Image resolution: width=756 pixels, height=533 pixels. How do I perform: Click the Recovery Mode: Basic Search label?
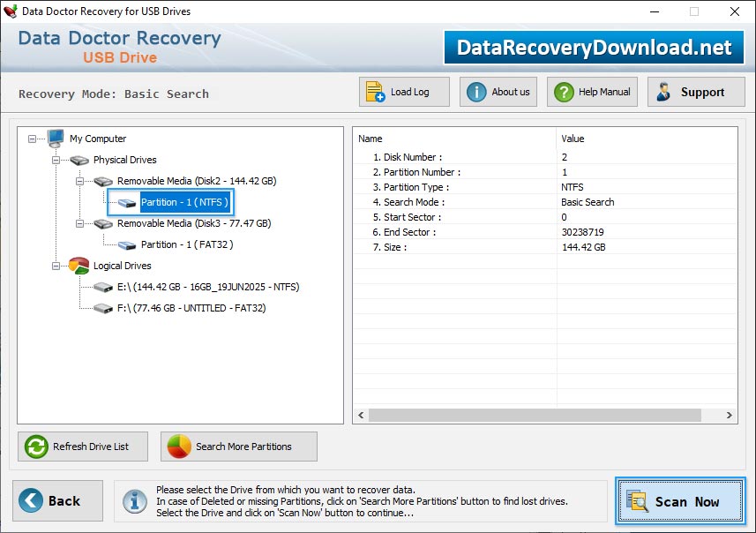pos(114,94)
